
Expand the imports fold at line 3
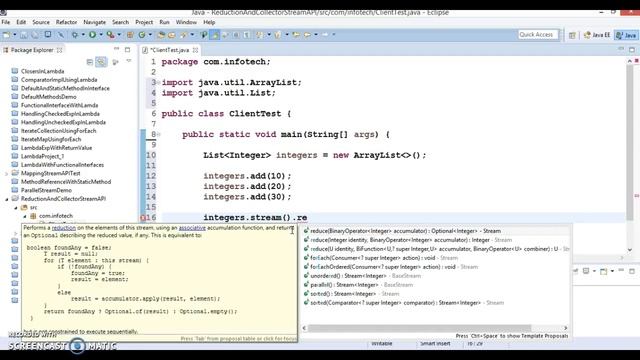(x=159, y=82)
